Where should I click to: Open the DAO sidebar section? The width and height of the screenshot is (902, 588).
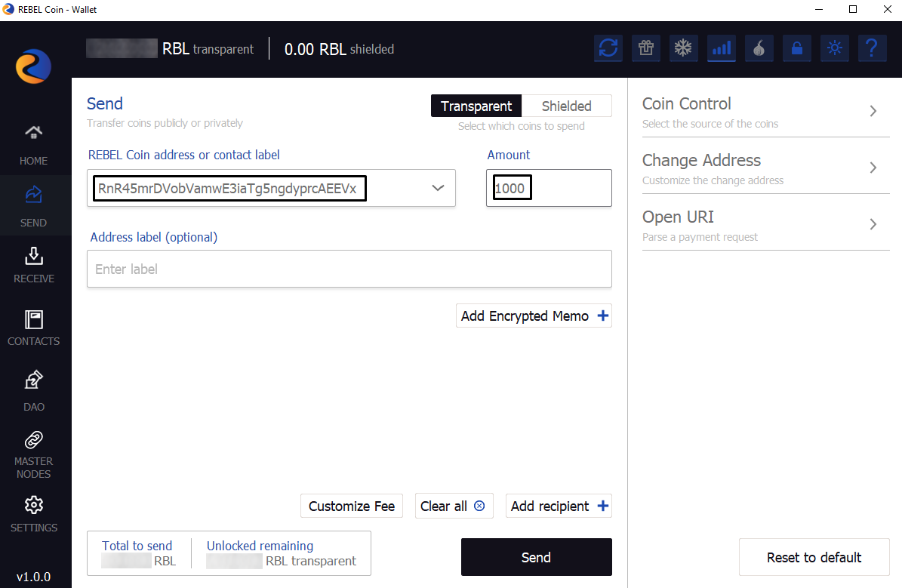pos(33,391)
